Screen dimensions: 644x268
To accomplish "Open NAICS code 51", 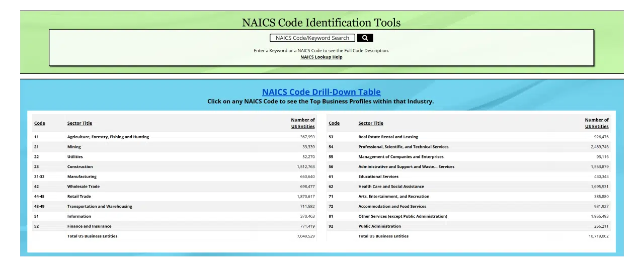I will click(37, 216).
